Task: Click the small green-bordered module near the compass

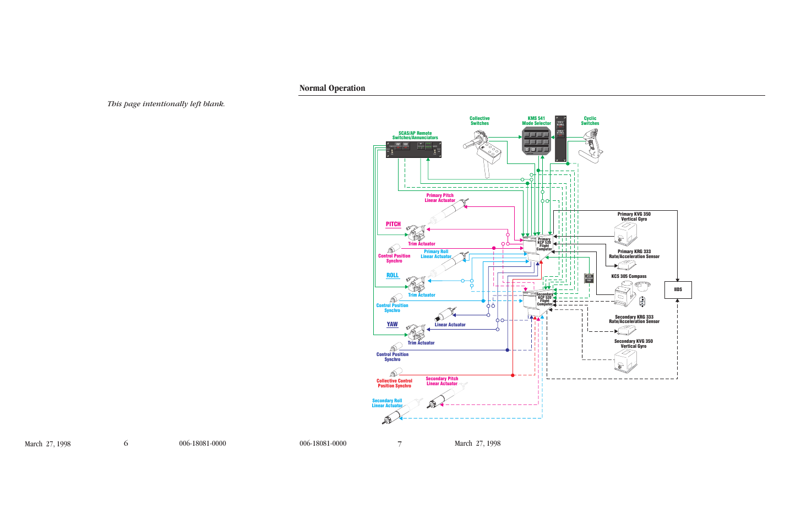Action: [588, 278]
